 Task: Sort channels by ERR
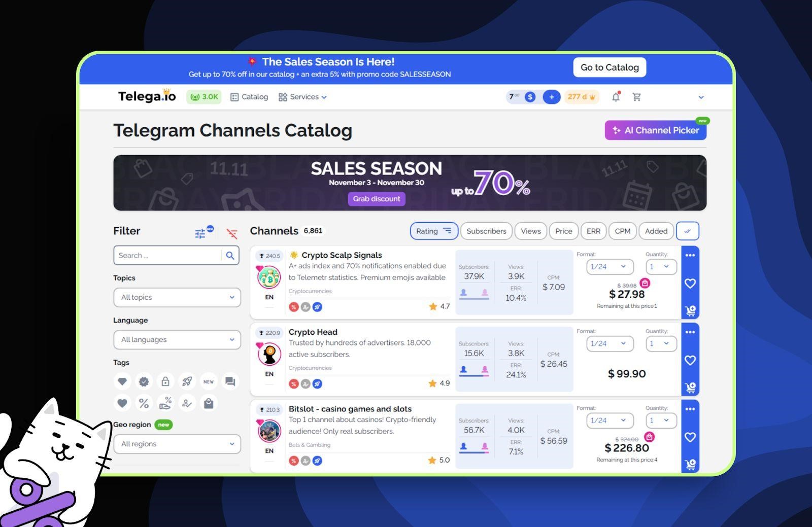[x=593, y=231]
